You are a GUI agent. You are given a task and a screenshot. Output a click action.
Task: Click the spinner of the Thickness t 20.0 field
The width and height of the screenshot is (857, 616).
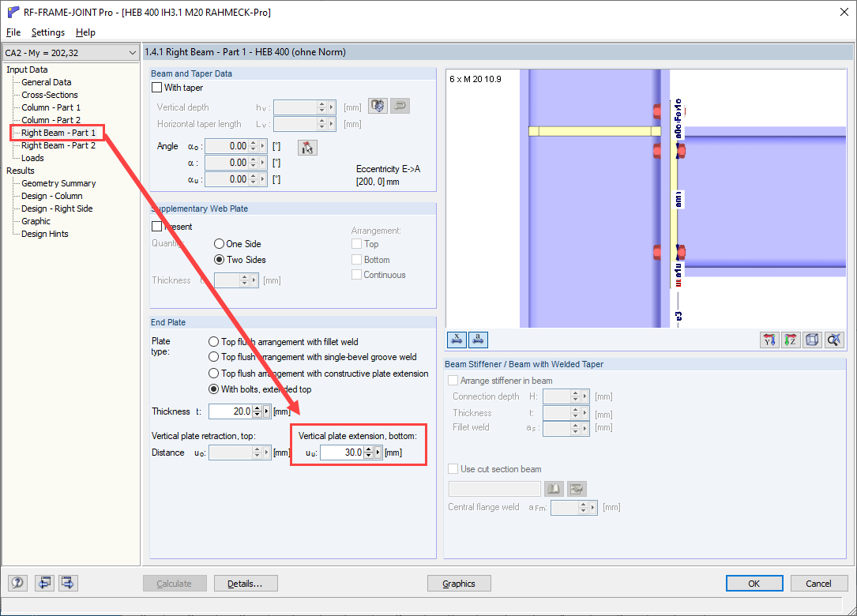coord(257,411)
